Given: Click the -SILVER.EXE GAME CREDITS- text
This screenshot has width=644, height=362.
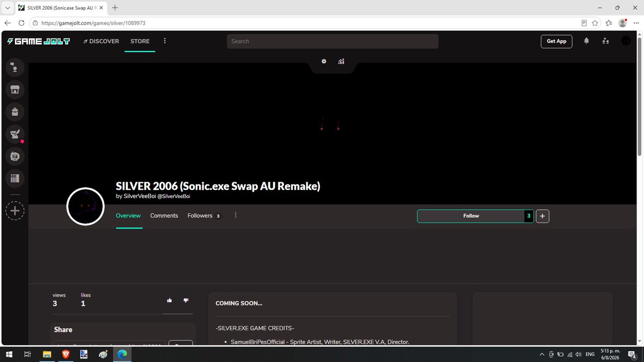Looking at the screenshot, I should (x=254, y=328).
